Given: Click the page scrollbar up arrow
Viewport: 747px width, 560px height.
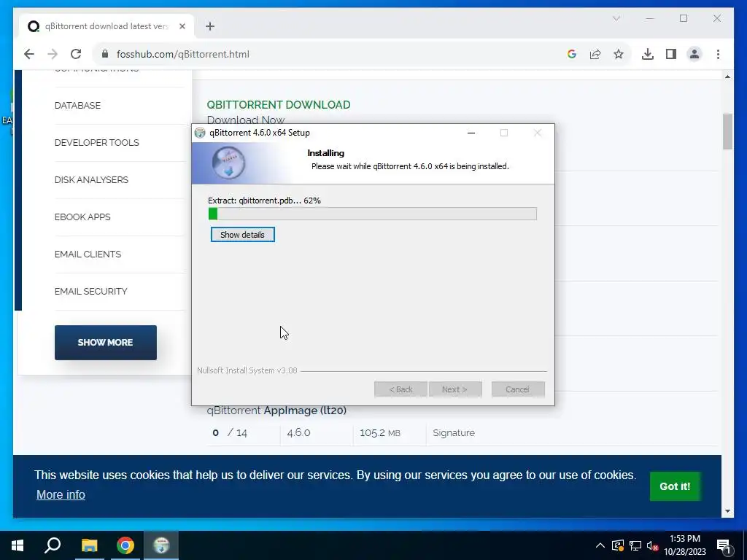Looking at the screenshot, I should point(727,77).
